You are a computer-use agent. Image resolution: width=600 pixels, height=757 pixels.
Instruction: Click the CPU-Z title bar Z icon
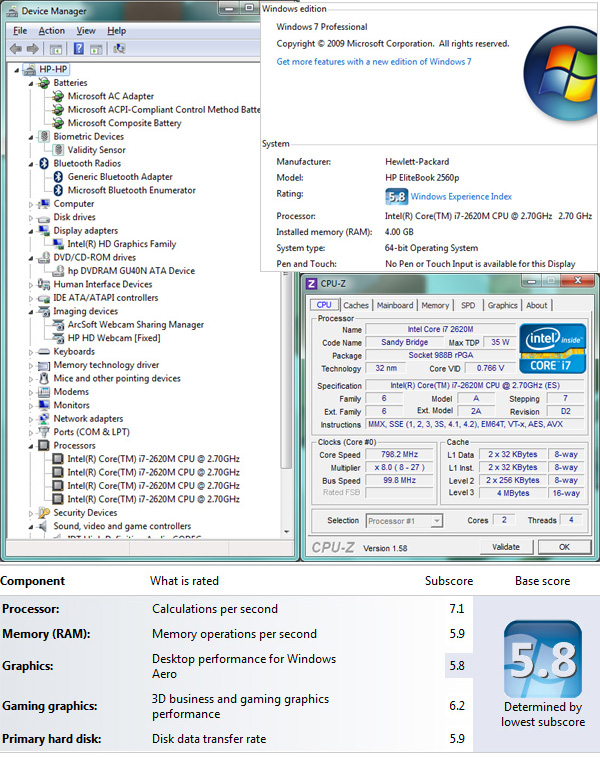pyautogui.click(x=312, y=284)
